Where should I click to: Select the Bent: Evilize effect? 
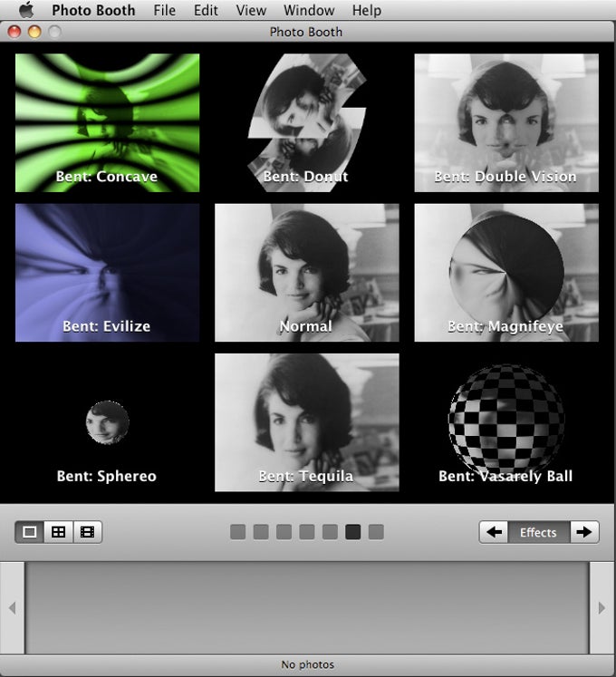107,273
